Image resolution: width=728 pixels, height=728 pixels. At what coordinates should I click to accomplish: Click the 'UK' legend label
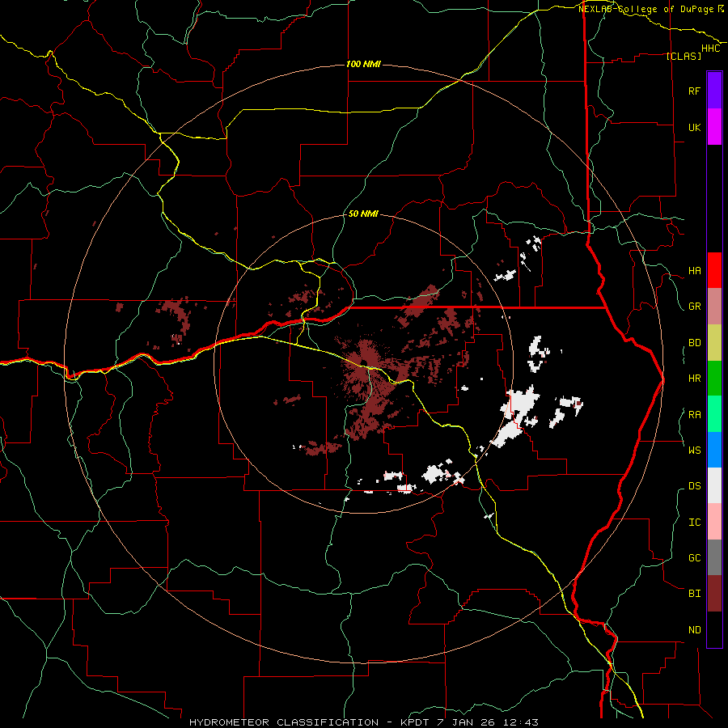pos(694,127)
